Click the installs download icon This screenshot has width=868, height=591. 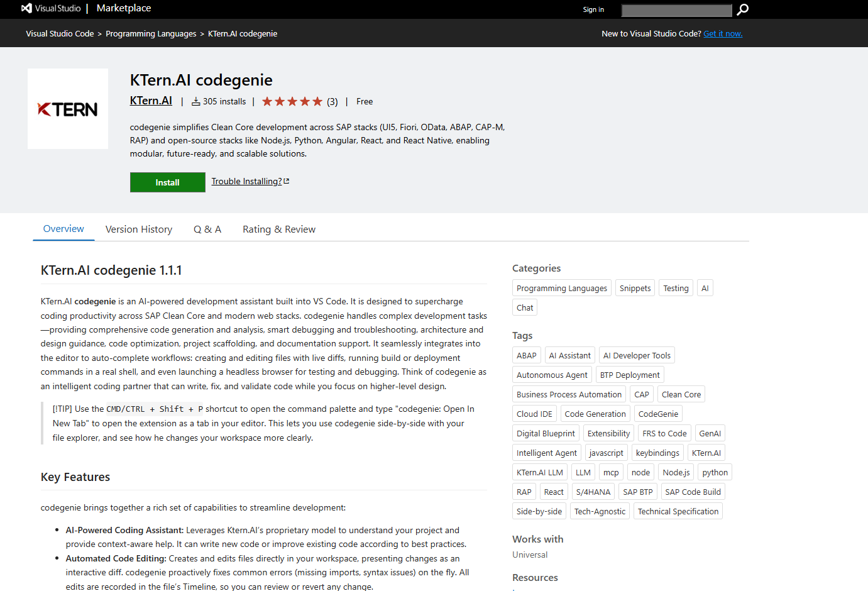tap(195, 102)
